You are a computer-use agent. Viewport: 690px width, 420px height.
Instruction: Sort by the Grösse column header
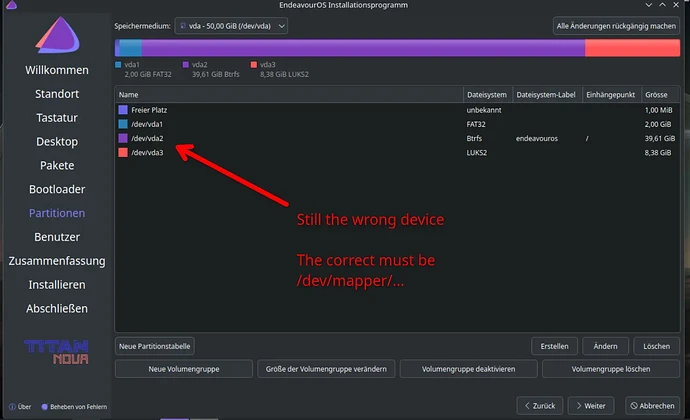click(660, 95)
